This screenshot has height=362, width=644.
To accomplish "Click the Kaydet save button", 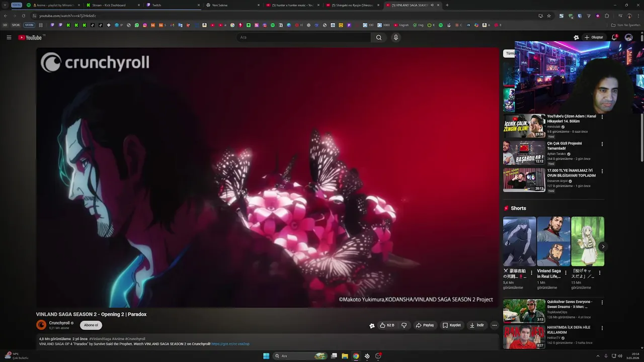I will (x=452, y=325).
